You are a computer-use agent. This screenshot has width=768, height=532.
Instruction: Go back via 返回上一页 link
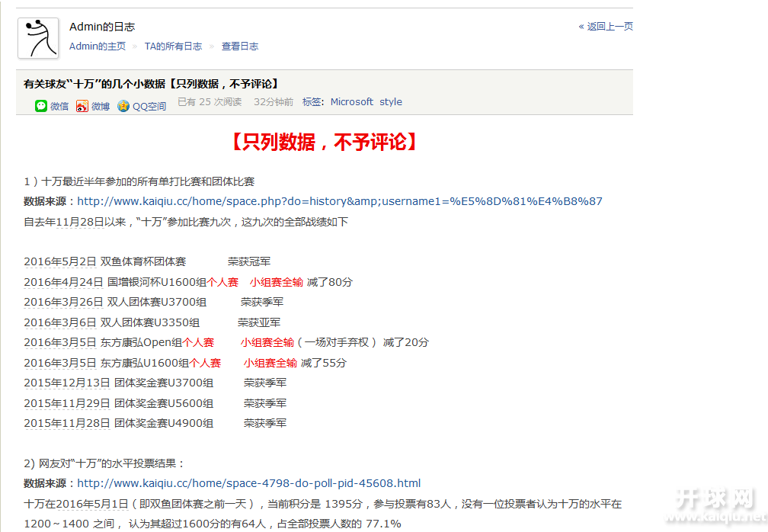click(606, 27)
